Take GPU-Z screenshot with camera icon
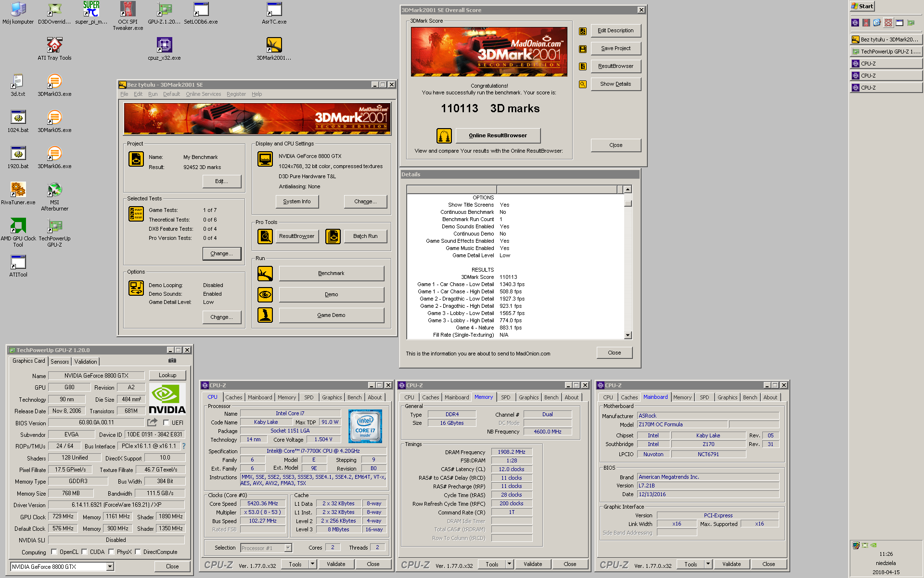Viewport: 924px width, 578px height. [172, 360]
